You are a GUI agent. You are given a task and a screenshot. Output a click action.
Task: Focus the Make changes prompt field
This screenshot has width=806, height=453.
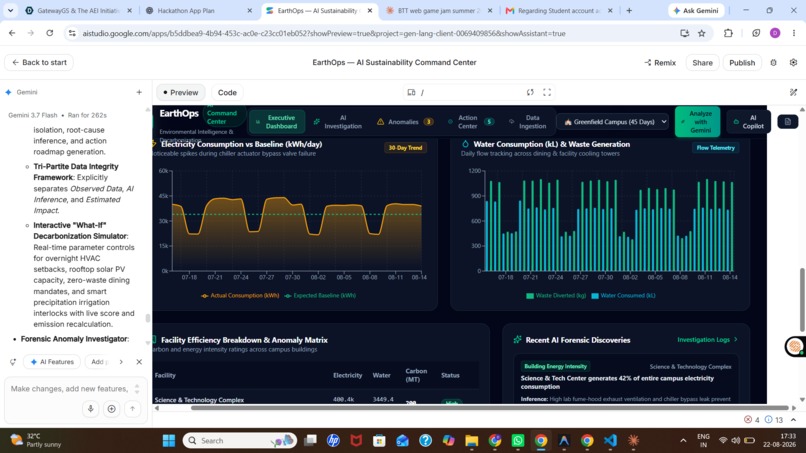click(x=69, y=389)
